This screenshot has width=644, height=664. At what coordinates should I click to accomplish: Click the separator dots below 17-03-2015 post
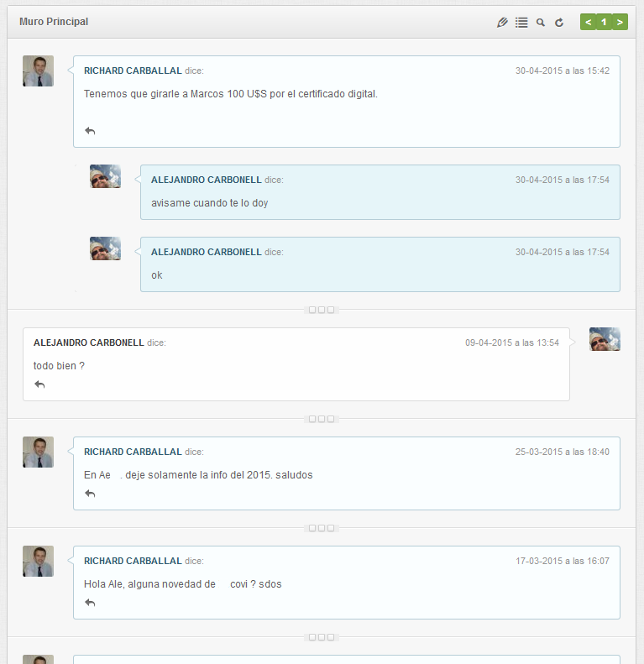pyautogui.click(x=322, y=637)
